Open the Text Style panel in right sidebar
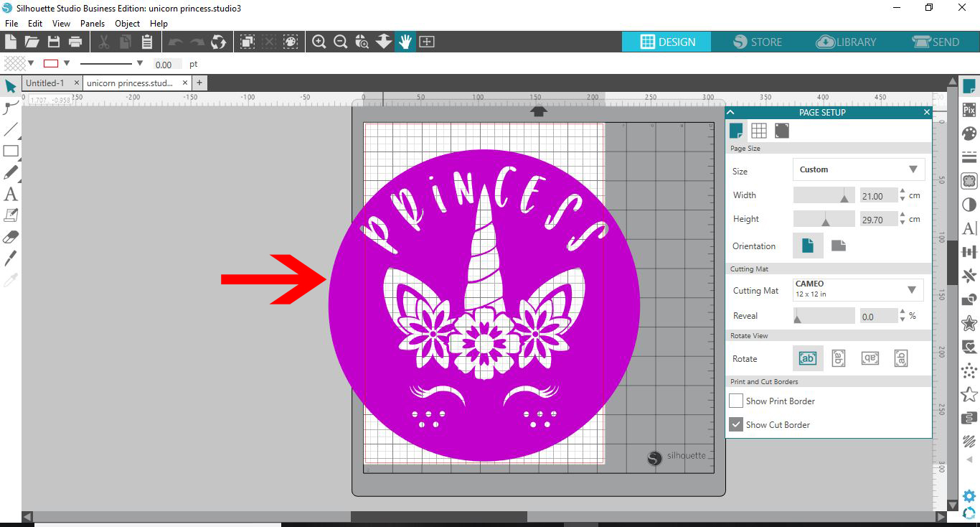Viewport: 980px width, 527px height. [x=969, y=229]
